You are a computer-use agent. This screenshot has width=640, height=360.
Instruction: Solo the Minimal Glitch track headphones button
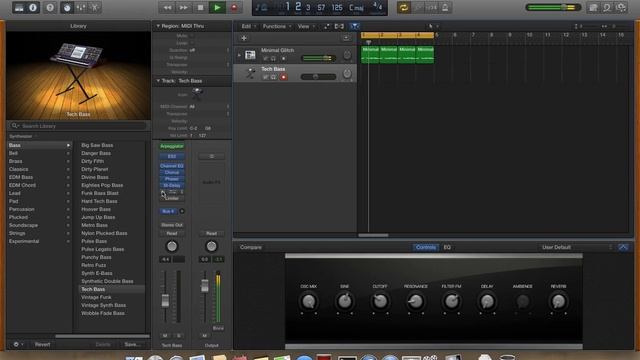(273, 58)
